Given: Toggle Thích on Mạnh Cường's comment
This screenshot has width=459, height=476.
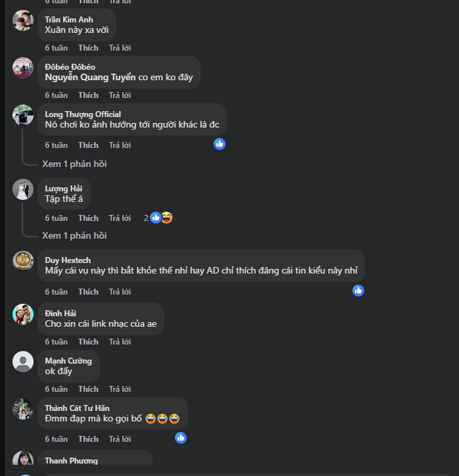Looking at the screenshot, I should point(88,389).
